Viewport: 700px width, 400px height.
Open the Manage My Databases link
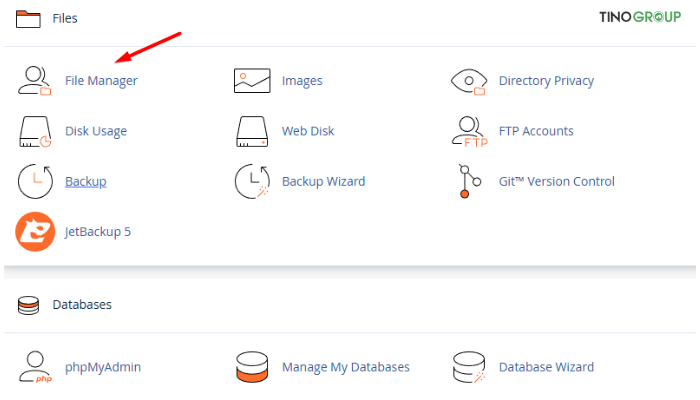(x=346, y=367)
